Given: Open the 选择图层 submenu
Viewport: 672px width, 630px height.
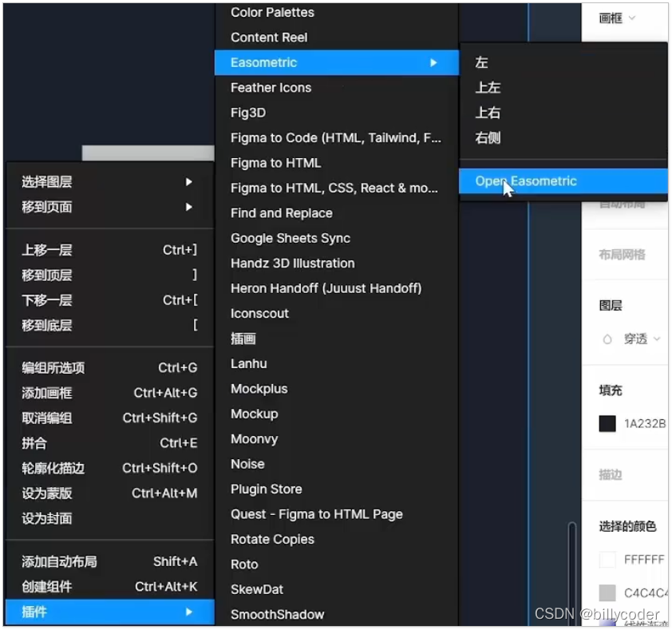Looking at the screenshot, I should pyautogui.click(x=109, y=182).
